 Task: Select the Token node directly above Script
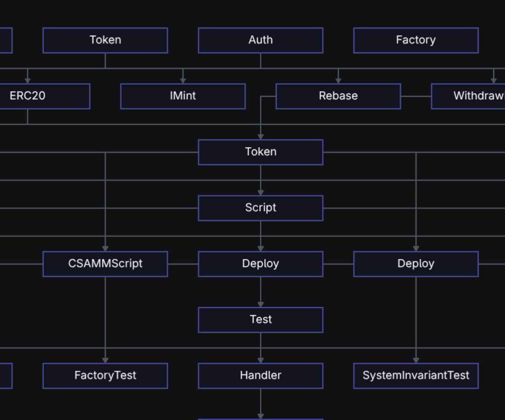point(260,152)
